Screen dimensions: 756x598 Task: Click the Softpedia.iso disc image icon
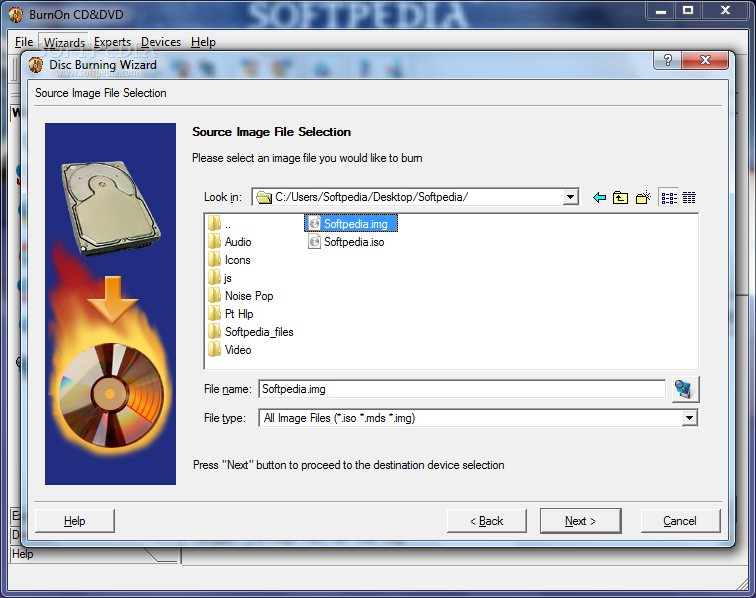click(x=314, y=242)
